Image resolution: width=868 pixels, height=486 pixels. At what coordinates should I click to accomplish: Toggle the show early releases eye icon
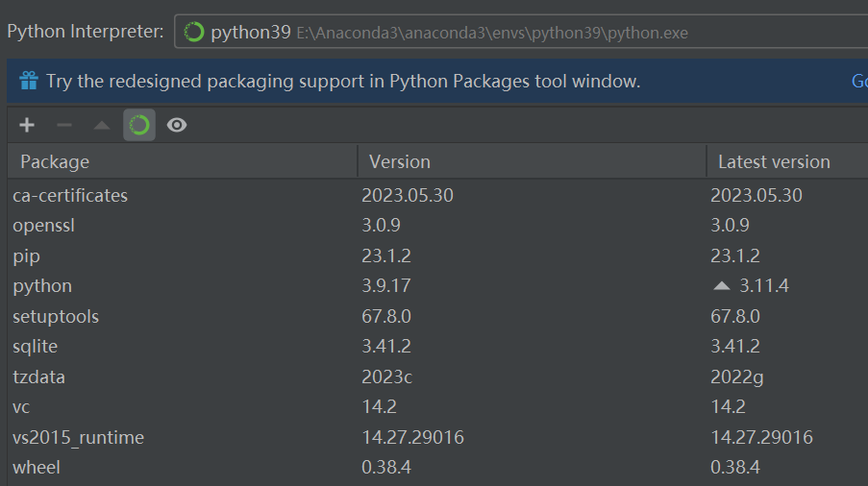pos(177,125)
